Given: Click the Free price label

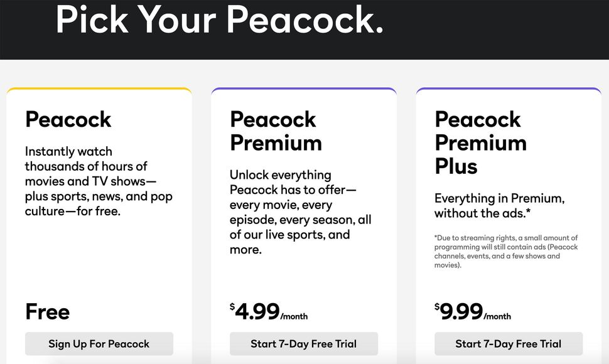Looking at the screenshot, I should pos(47,312).
